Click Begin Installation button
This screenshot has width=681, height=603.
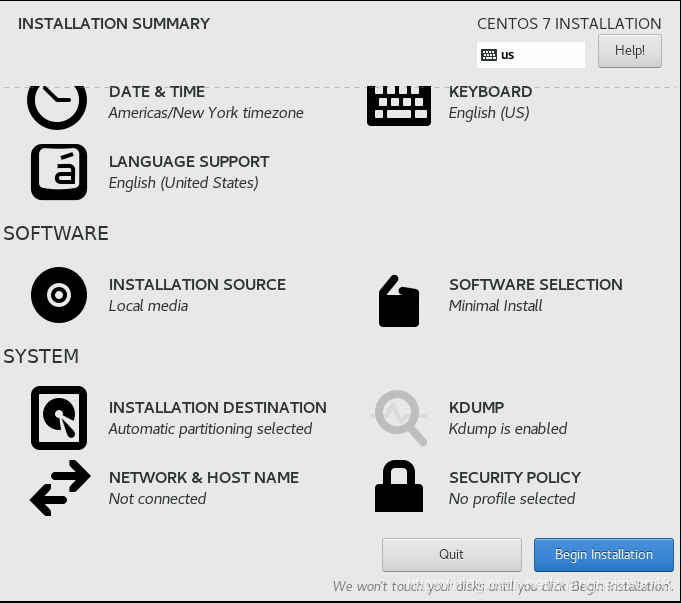click(x=604, y=555)
